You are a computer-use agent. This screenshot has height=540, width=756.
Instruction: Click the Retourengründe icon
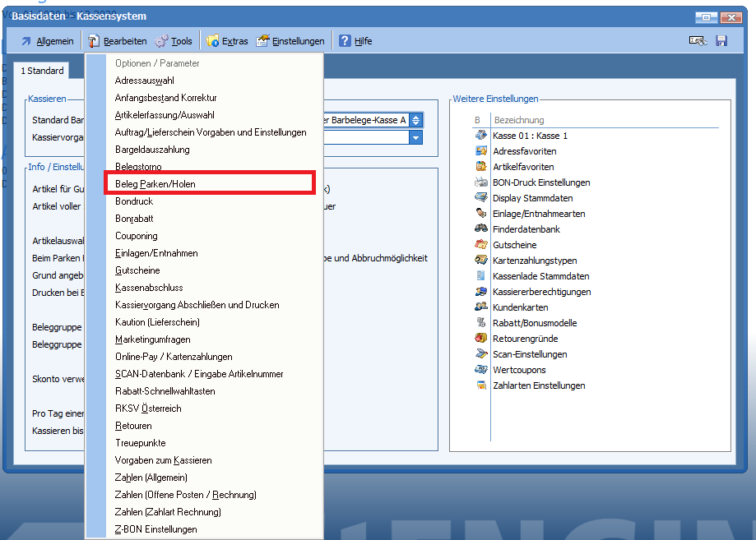click(481, 339)
